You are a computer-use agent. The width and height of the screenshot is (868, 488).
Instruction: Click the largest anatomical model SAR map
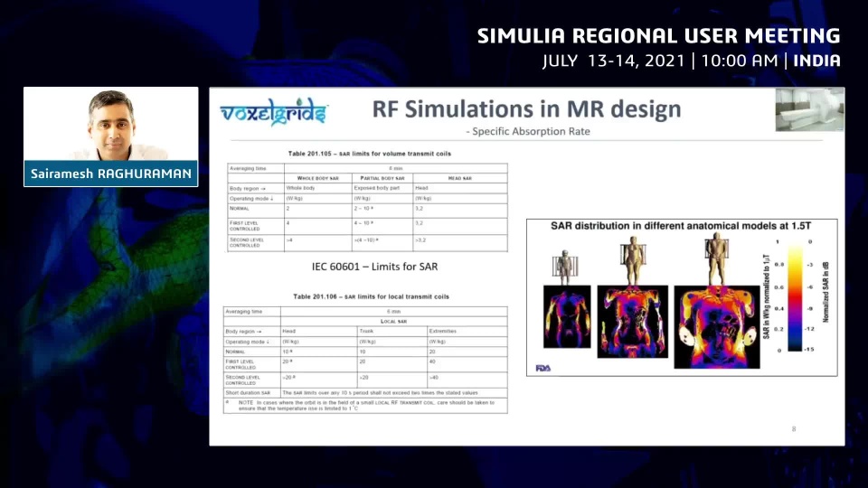pos(717,327)
